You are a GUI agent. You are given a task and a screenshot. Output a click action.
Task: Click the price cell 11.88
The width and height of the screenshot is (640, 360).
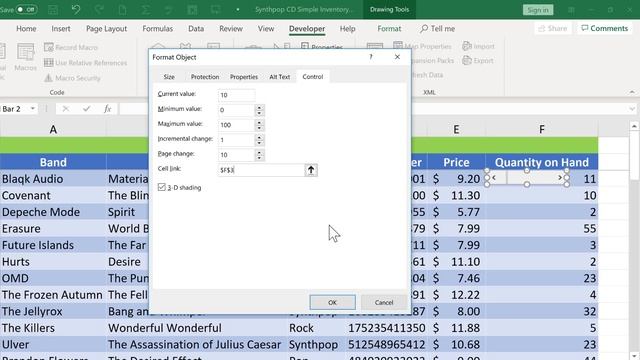pyautogui.click(x=456, y=328)
